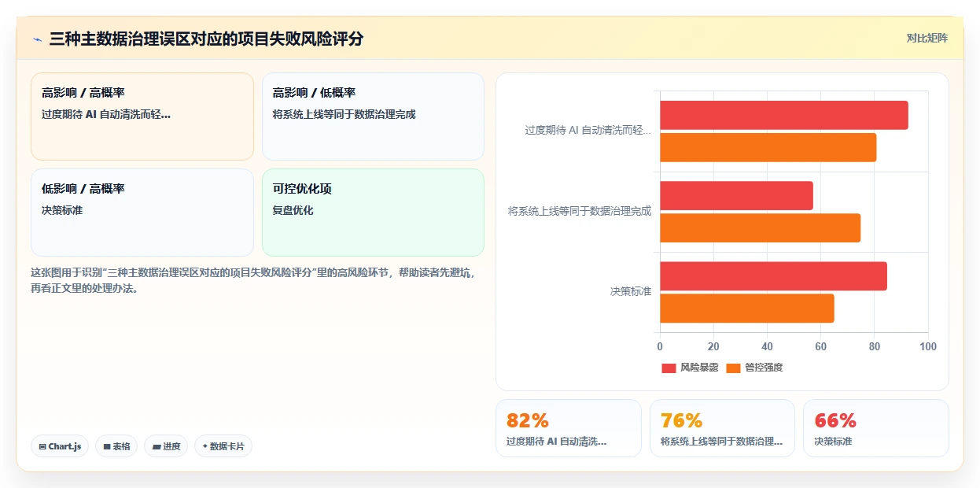The width and height of the screenshot is (980, 488).
Task: Click the text 复盘优化
Action: (293, 211)
